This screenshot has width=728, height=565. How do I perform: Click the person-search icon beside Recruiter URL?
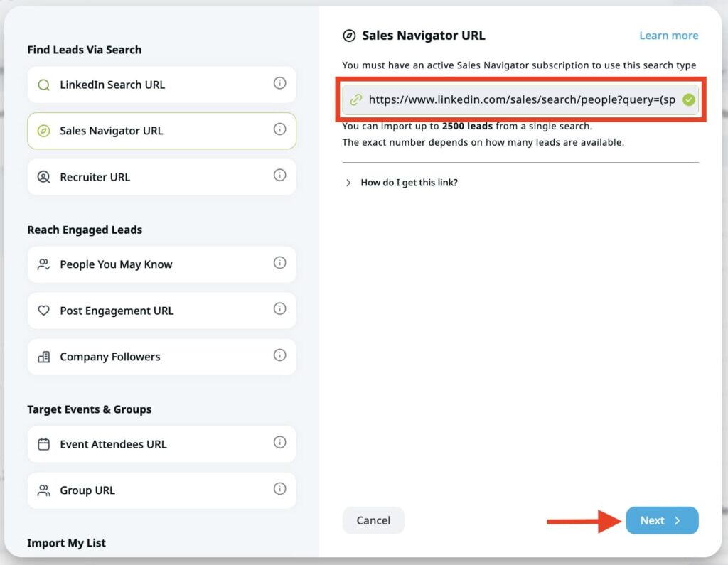point(43,177)
